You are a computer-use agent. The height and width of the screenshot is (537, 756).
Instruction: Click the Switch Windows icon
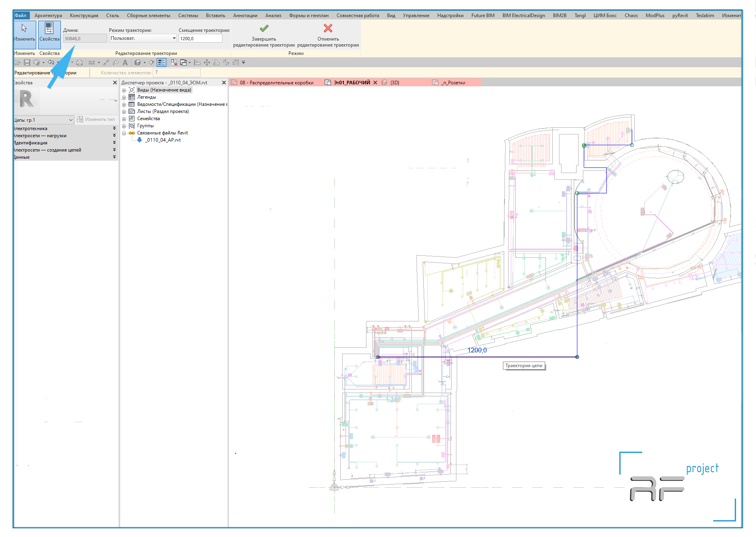pos(183,62)
